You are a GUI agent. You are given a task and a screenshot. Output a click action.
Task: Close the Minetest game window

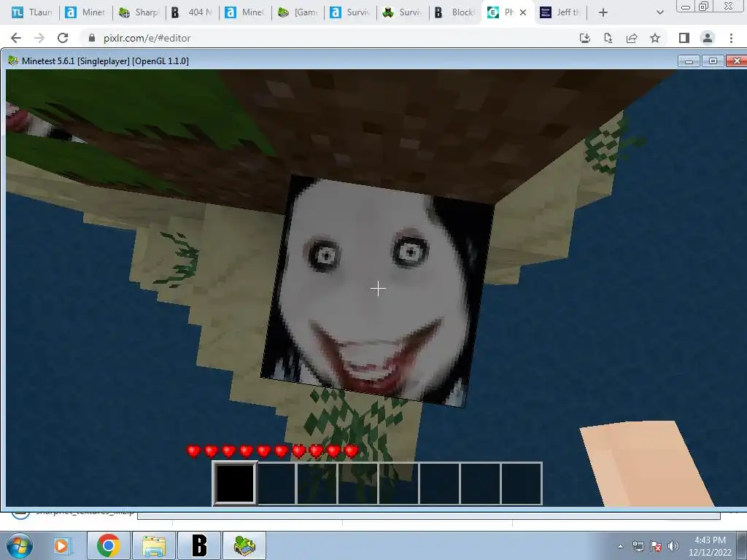click(737, 61)
